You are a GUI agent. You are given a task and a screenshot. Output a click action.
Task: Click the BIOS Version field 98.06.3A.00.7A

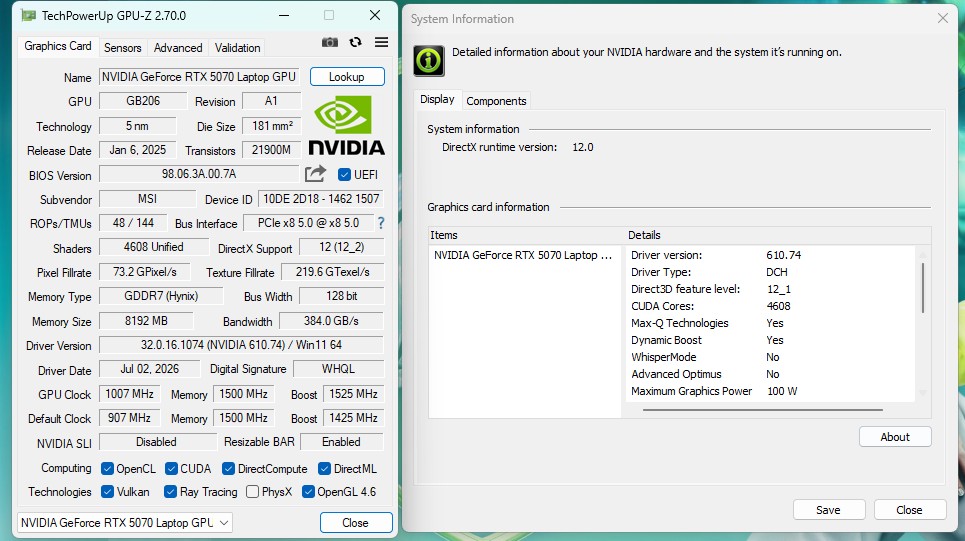point(199,174)
